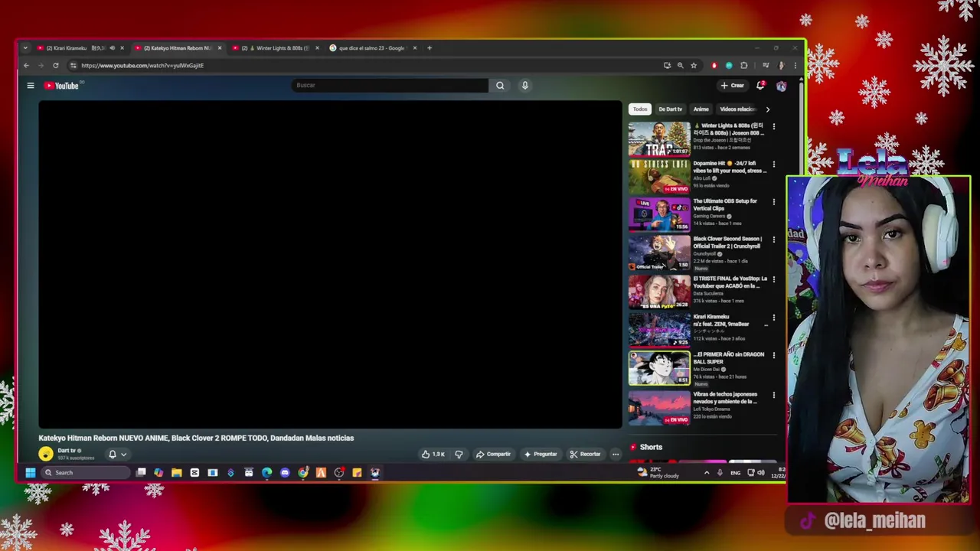Select the Anime filter chip
Screen dimensions: 980x551
[x=701, y=109]
